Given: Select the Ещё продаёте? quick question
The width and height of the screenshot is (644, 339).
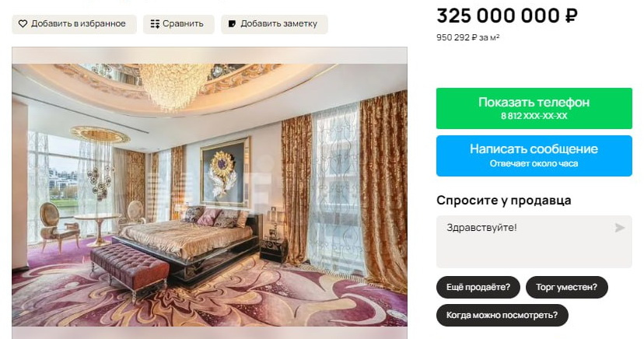Looking at the screenshot, I should [x=478, y=287].
